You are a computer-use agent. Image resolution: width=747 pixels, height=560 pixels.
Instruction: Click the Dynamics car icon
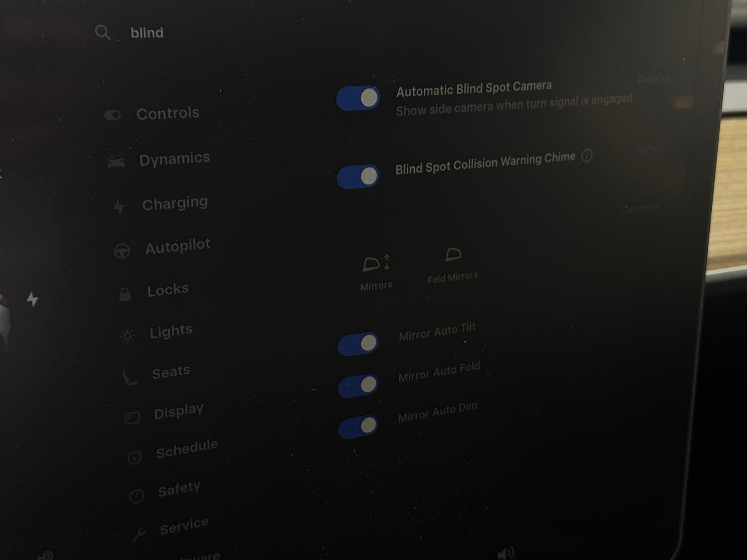(x=116, y=161)
